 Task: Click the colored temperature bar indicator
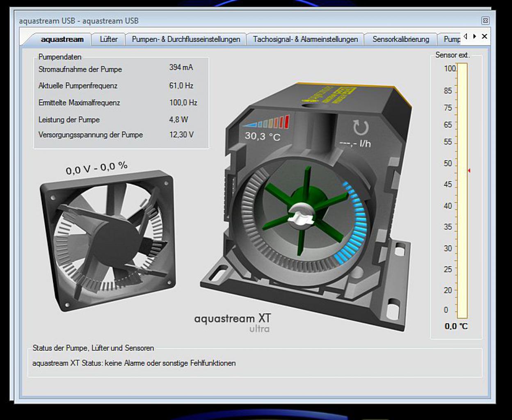point(266,123)
